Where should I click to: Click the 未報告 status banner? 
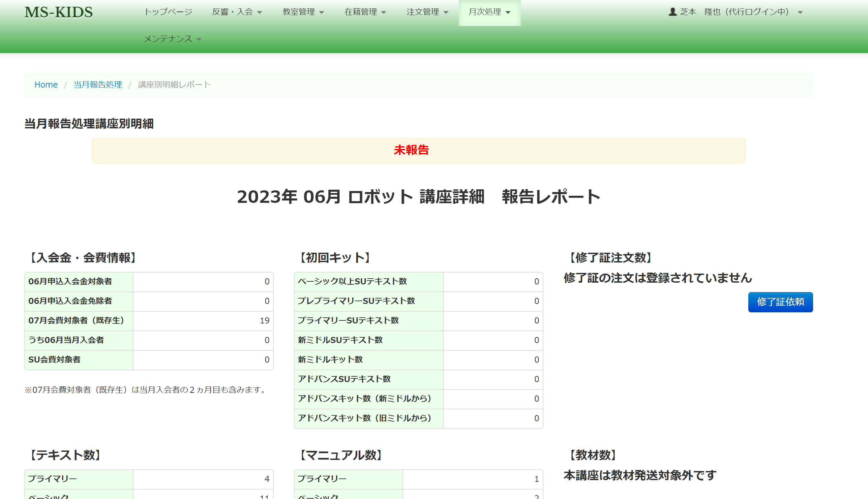[418, 150]
